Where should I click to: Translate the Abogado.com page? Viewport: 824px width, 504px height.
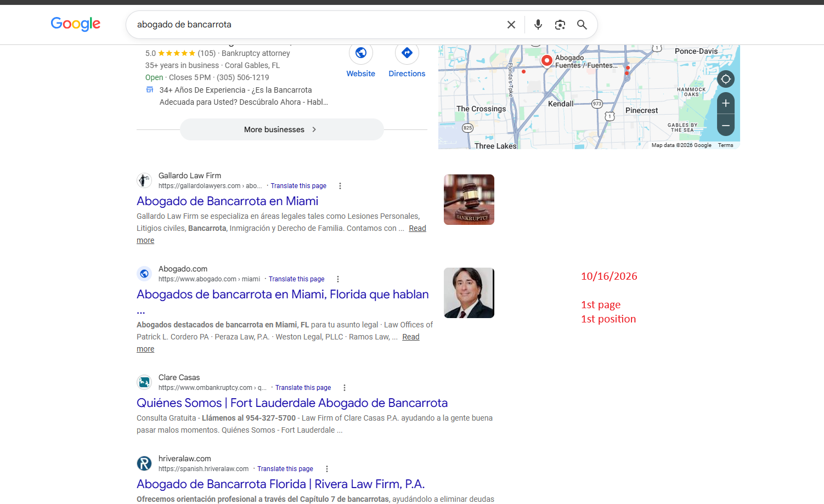coord(297,279)
